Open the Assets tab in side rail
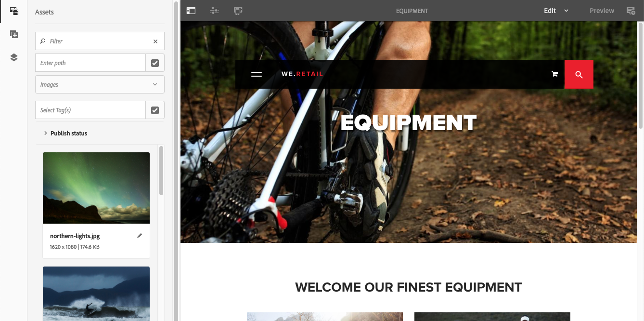644x321 pixels. coord(13,11)
